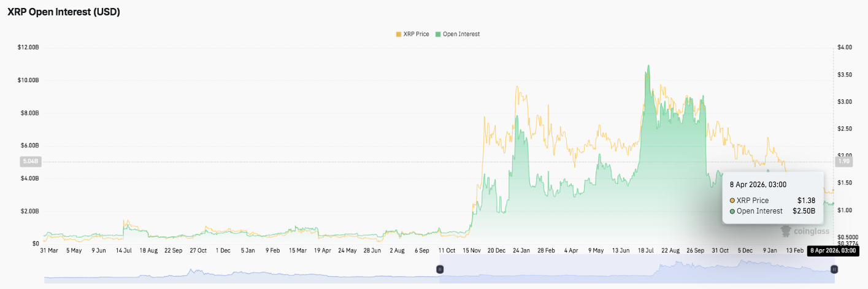Click the $1.50 right axis label
Viewport: 868px width, 289px height.
coord(844,183)
